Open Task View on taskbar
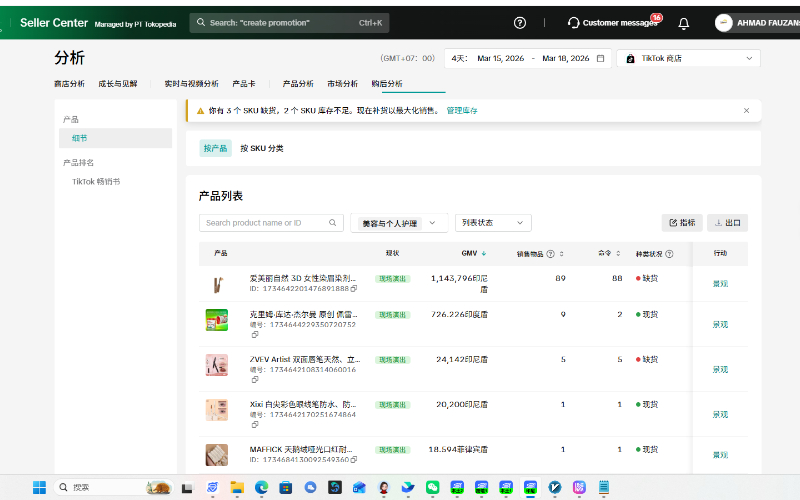 pos(187,488)
